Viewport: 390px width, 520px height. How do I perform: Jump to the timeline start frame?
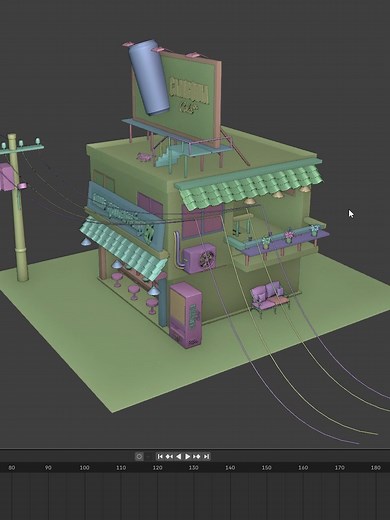click(160, 456)
